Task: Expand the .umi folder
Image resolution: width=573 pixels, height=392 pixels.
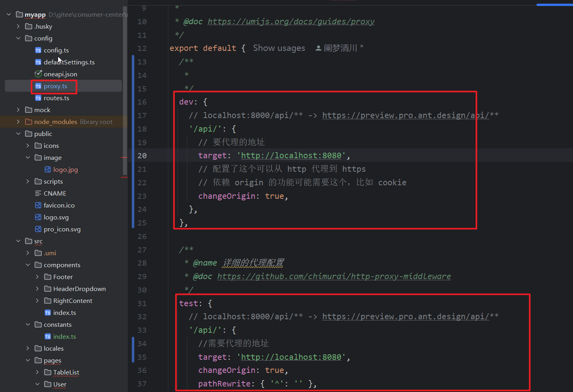Action: click(x=28, y=253)
